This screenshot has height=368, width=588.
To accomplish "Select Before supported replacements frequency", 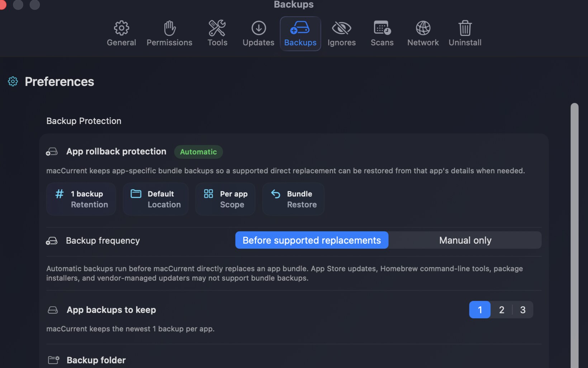I will (312, 240).
